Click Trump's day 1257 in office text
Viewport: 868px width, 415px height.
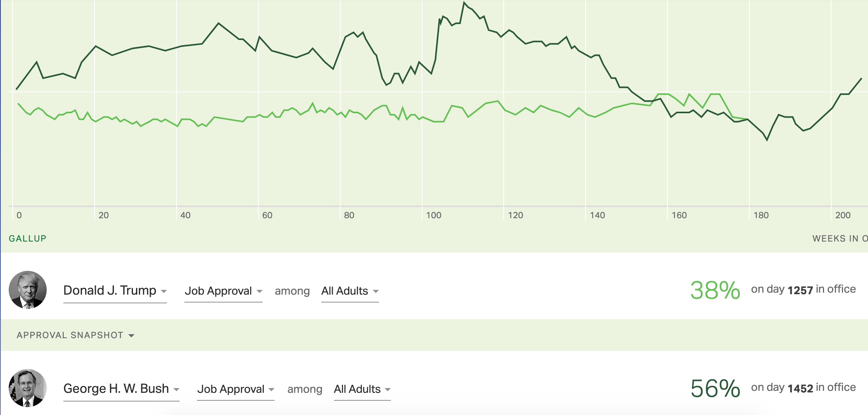click(x=803, y=290)
